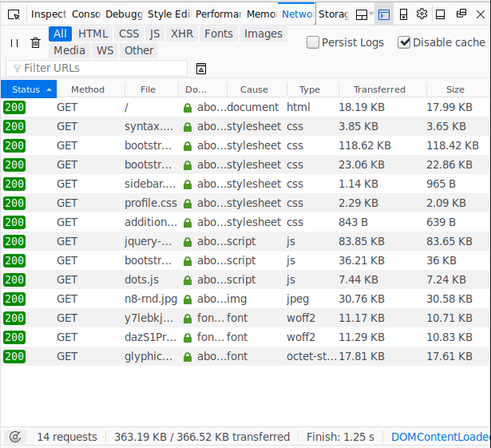Filter requests by Images type

(x=263, y=34)
